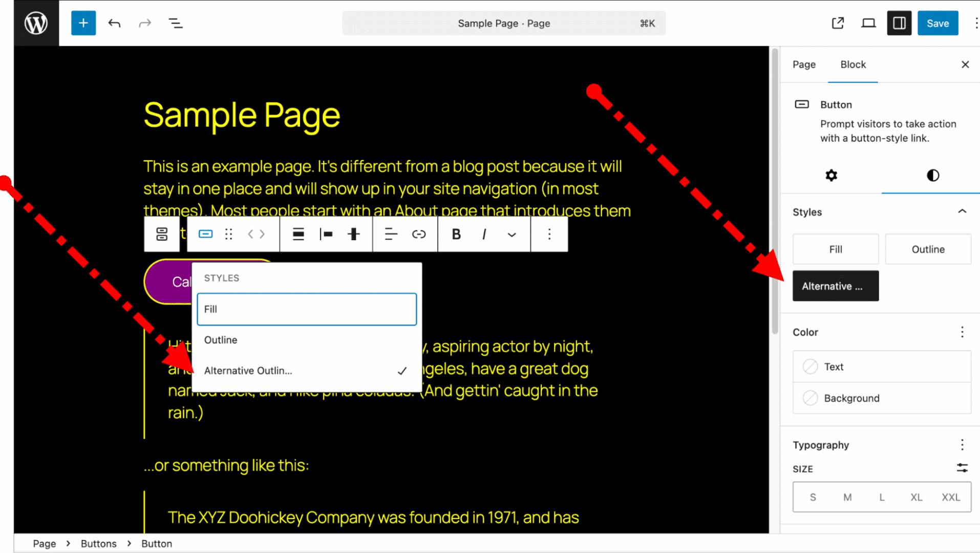Screen dimensions: 980x553
Task: Open the more-formatting chevron in the block toolbar
Action: [512, 234]
